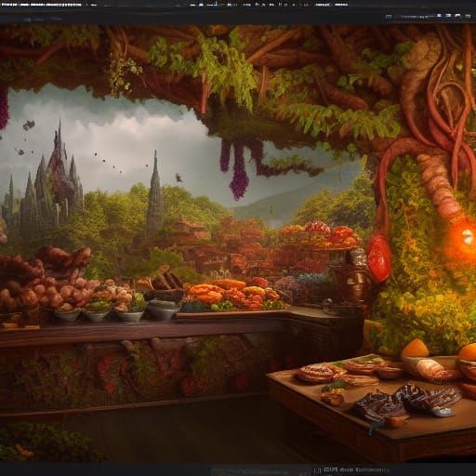This screenshot has width=476, height=476.
Task: Click the small grid icon left of the top-right text label
Action: coord(389,17)
